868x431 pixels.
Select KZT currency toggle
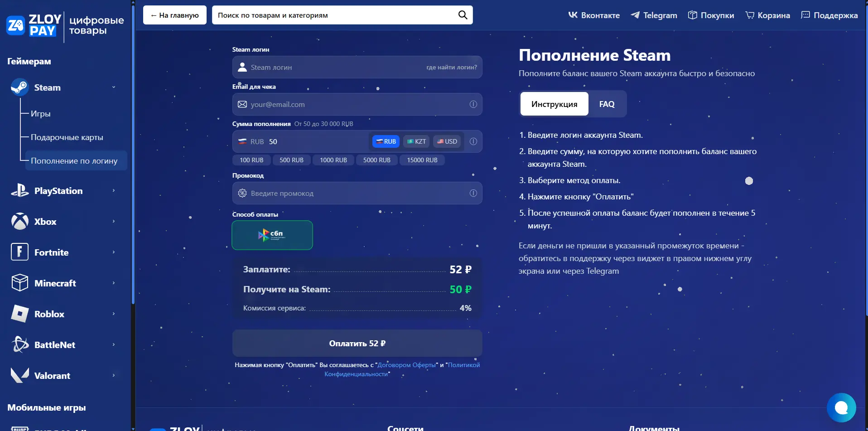[x=416, y=141]
